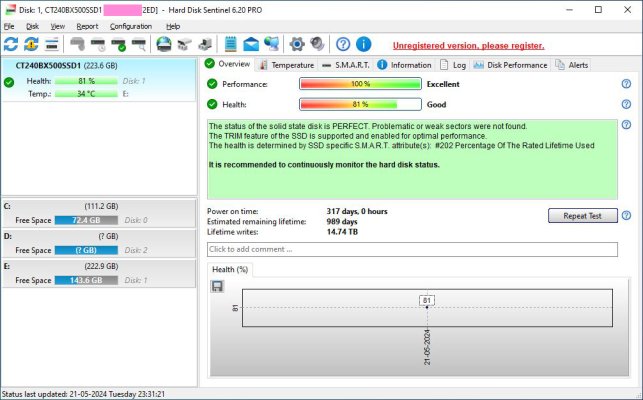
Task: Click the Status last updated status bar text
Action: click(83, 394)
